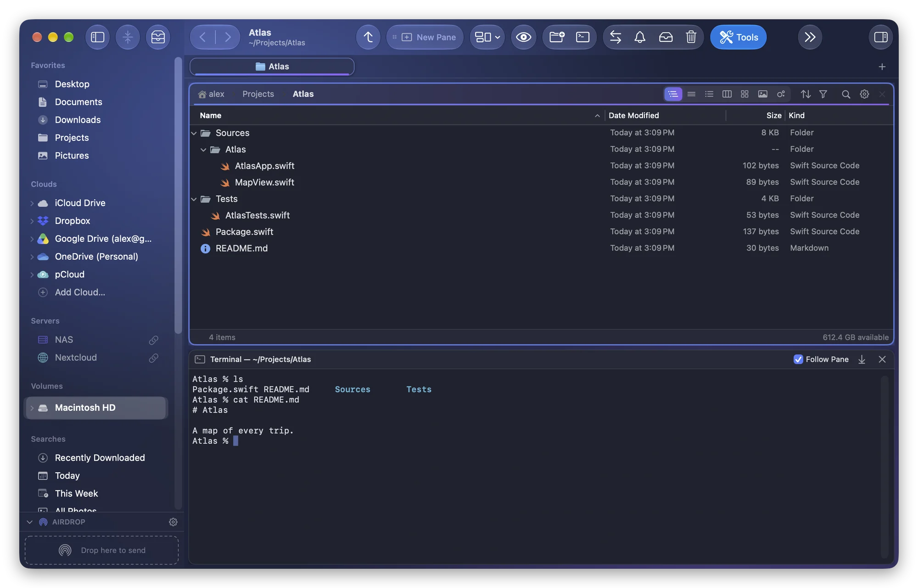Uncheck the Follow Pane checkbox

tap(798, 359)
